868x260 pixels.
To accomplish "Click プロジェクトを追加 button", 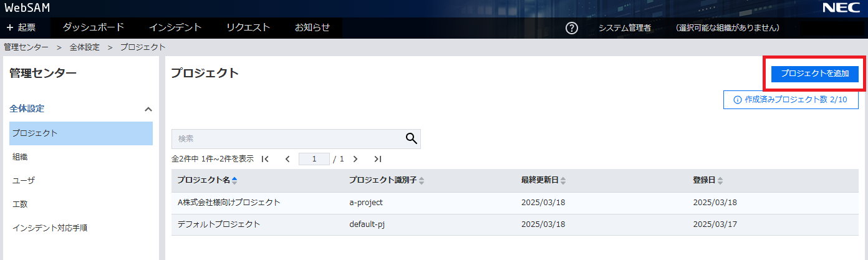I will pyautogui.click(x=814, y=74).
